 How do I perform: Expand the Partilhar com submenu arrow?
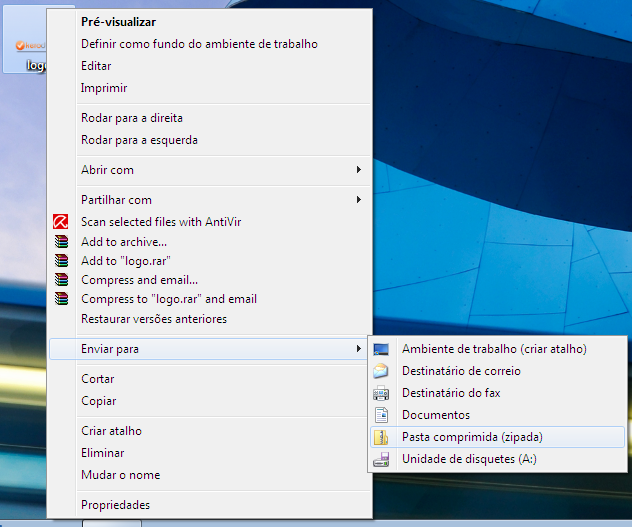[x=359, y=200]
